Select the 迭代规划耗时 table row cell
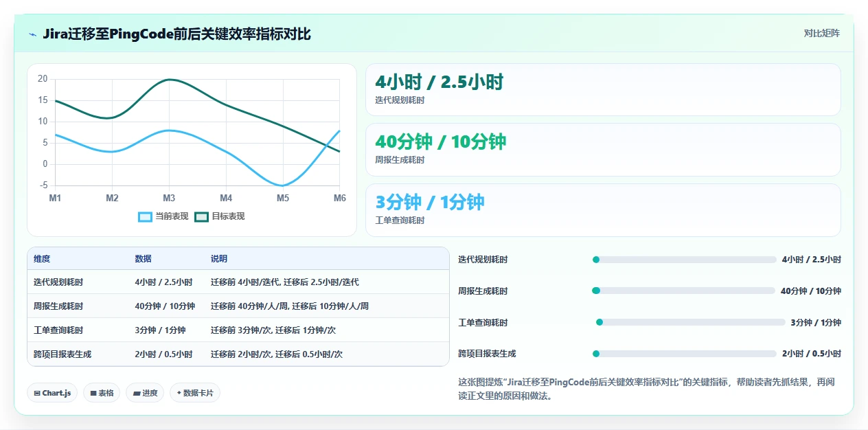 click(x=58, y=282)
